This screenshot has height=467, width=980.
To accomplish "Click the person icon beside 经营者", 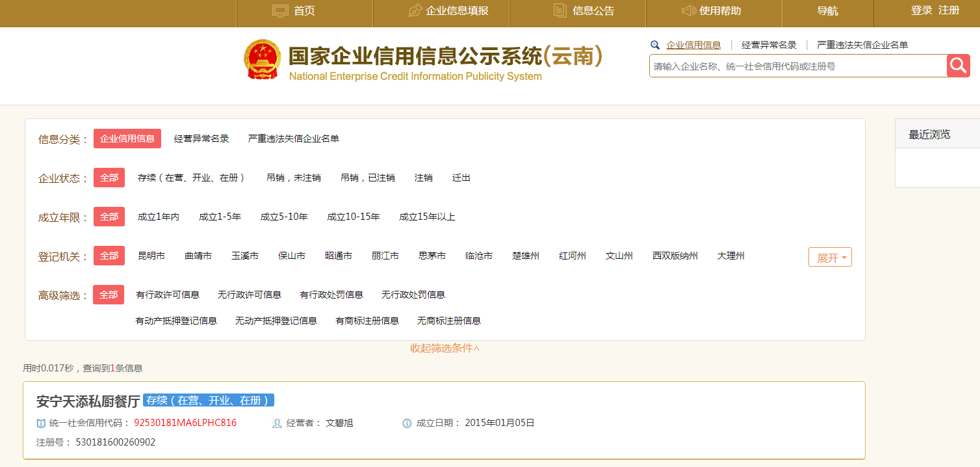I will (277, 423).
